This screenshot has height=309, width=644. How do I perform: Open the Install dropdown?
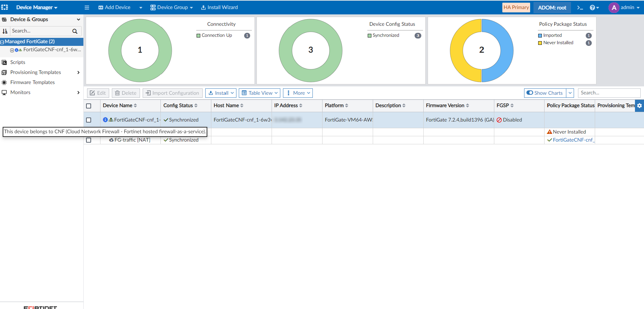tap(221, 93)
